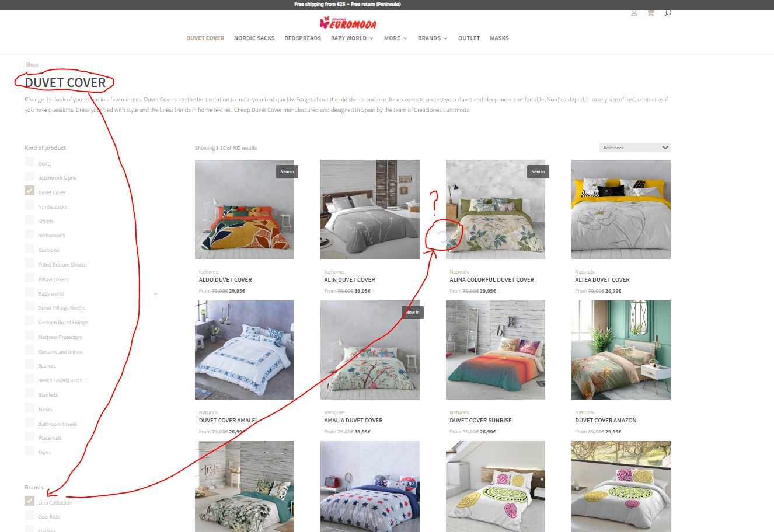
Task: Open the Duvet Cover Sunrise product image
Action: click(x=496, y=350)
